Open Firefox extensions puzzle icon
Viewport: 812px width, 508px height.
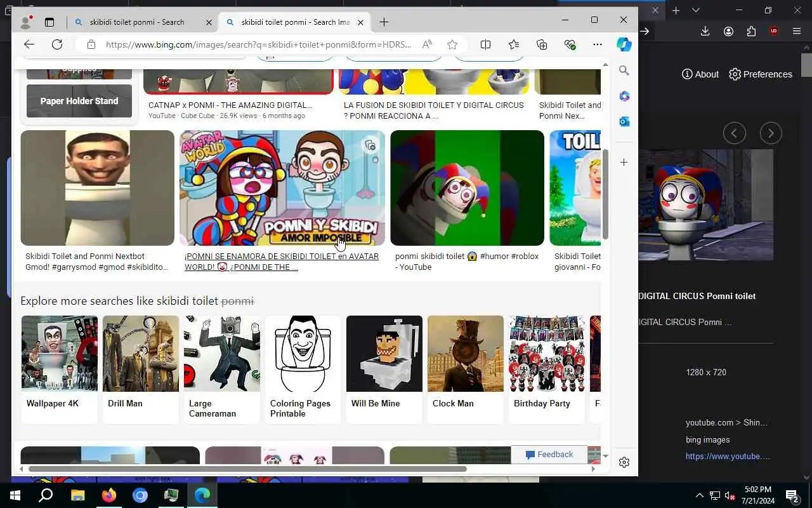tap(751, 31)
